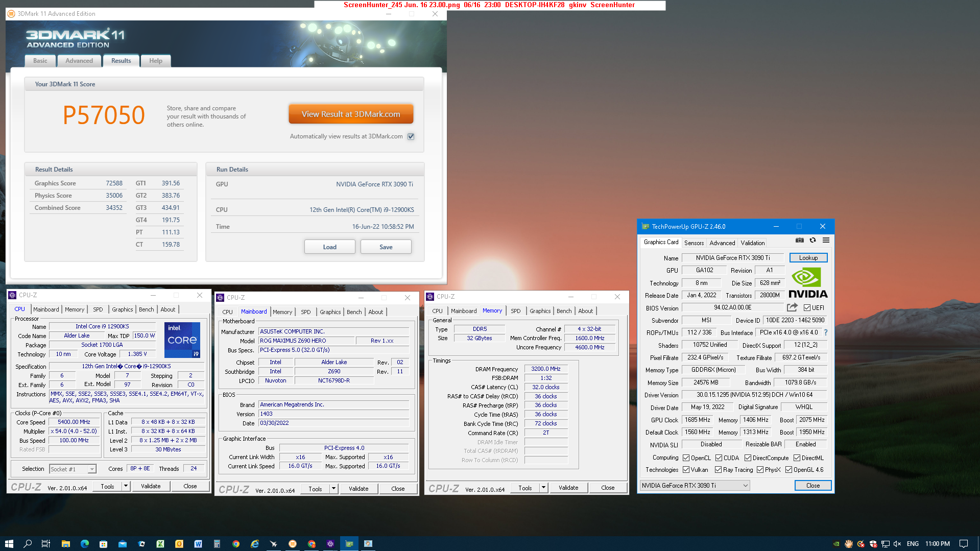The height and width of the screenshot is (551, 980).
Task: Toggle DirectML checkbox
Action: [x=797, y=458]
